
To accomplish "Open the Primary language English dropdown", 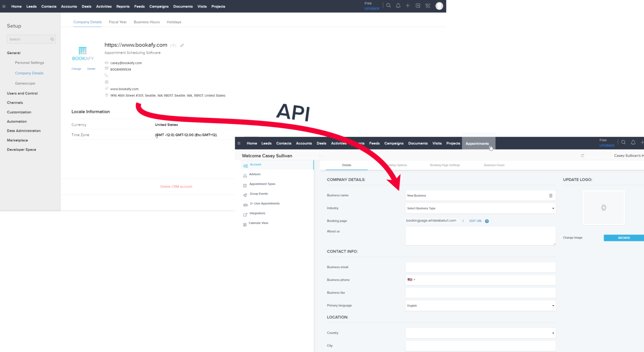I will (481, 306).
